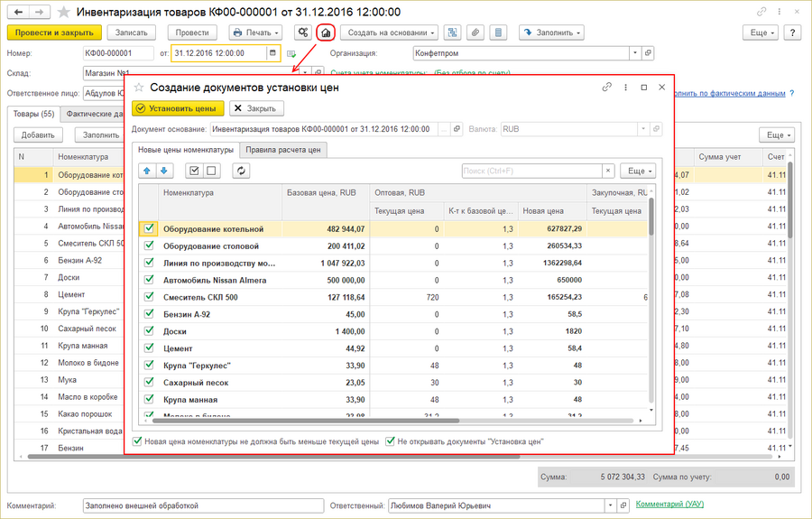Open kebab menu in main window header
The height and width of the screenshot is (519, 812).
(x=779, y=12)
